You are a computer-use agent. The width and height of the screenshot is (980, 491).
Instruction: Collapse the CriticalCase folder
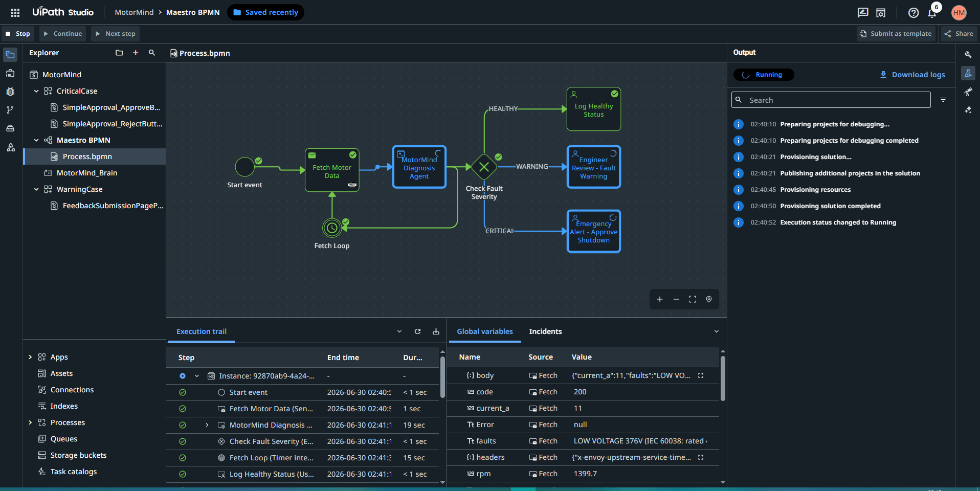(36, 91)
